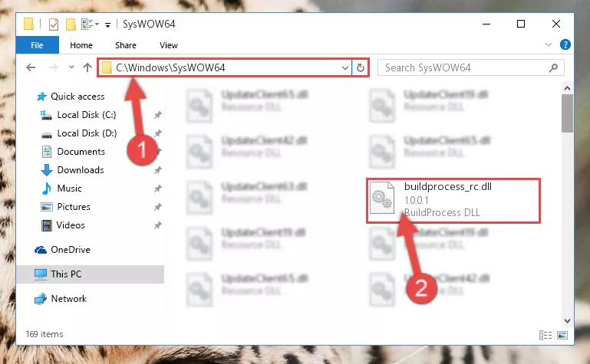Go up one folder level
Viewport: 590px width, 364px height.
click(x=87, y=67)
